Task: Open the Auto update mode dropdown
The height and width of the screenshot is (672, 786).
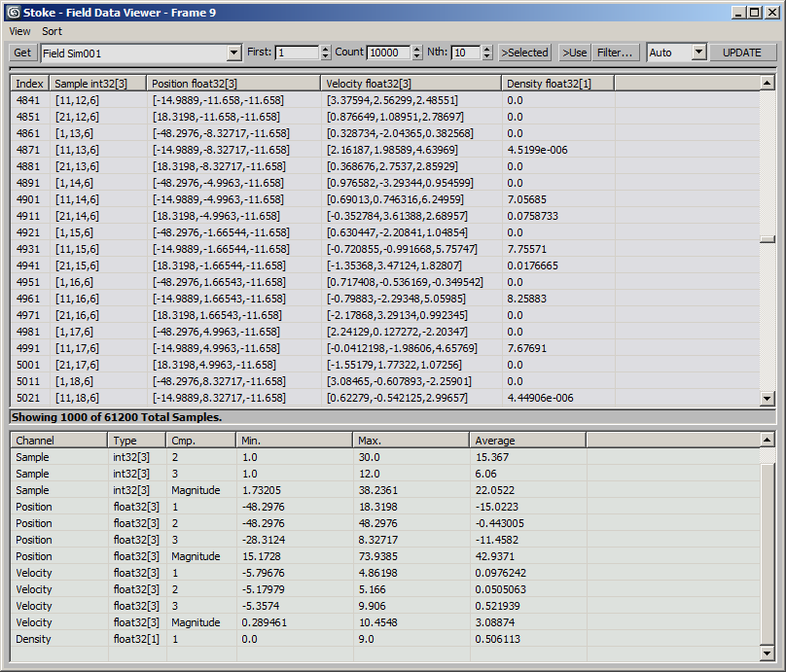Action: pyautogui.click(x=698, y=53)
